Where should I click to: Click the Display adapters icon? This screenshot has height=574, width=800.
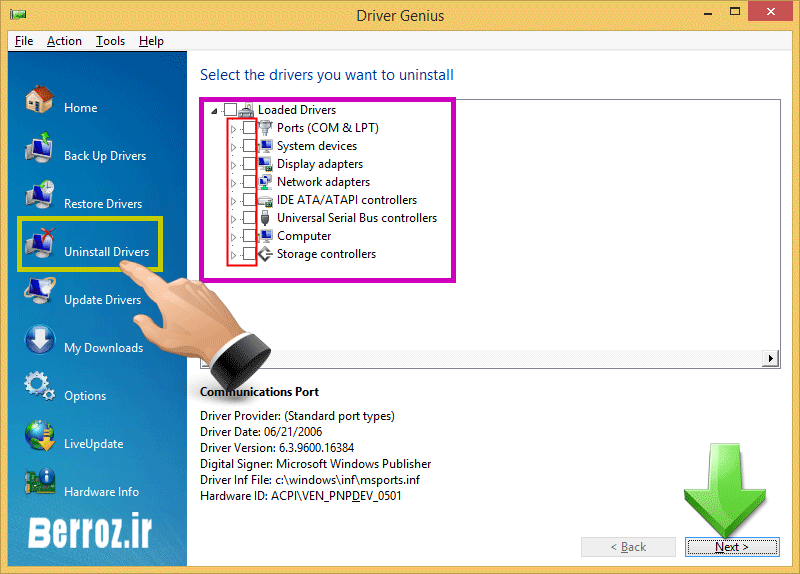tap(265, 164)
